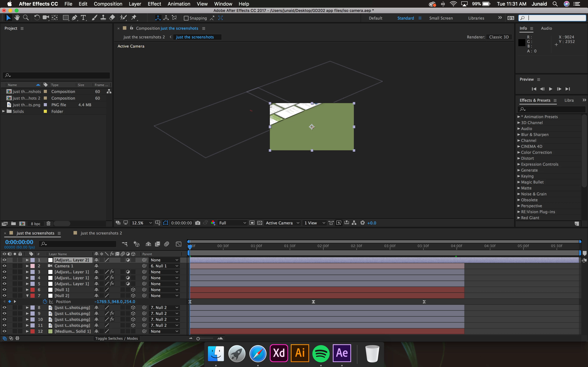588x367 pixels.
Task: Select the Zoom tool in the toolbar
Action: click(x=26, y=18)
